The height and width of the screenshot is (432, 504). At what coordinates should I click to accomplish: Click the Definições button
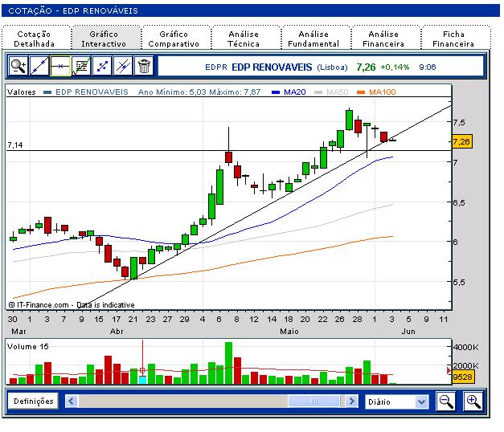coord(33,401)
